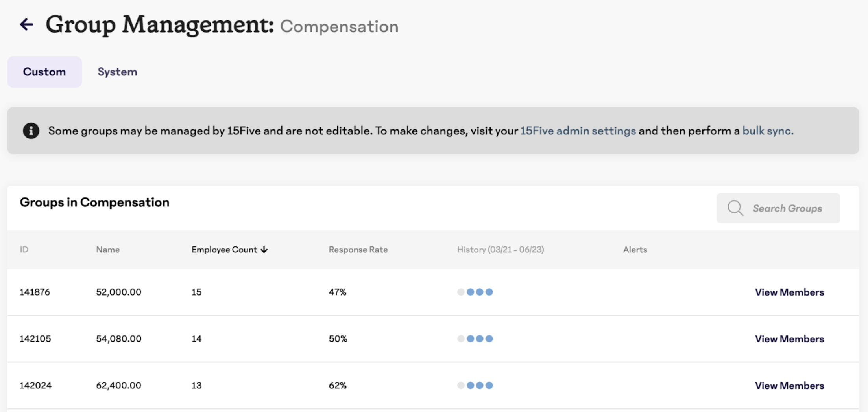Click the Compensation subtitle in the page title
The width and height of the screenshot is (868, 412).
tap(339, 27)
